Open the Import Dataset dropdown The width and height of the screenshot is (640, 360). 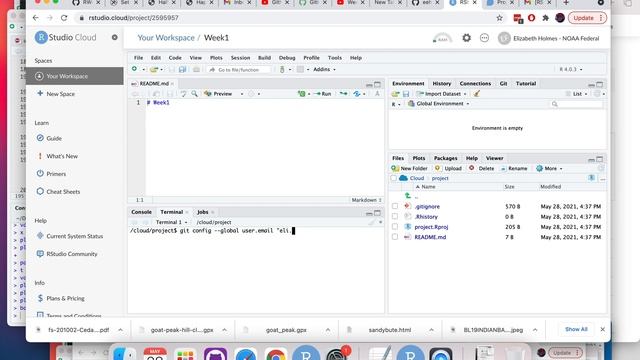[x=441, y=94]
